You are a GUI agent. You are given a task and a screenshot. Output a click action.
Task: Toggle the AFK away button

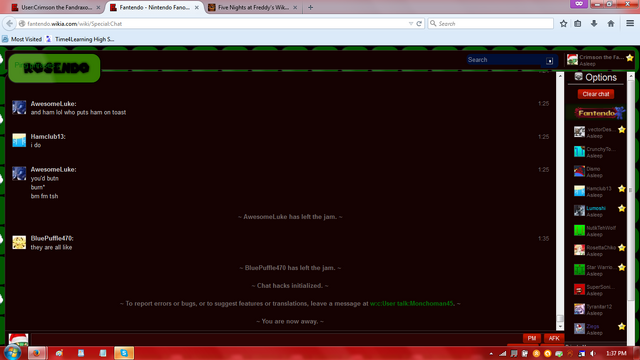(554, 338)
